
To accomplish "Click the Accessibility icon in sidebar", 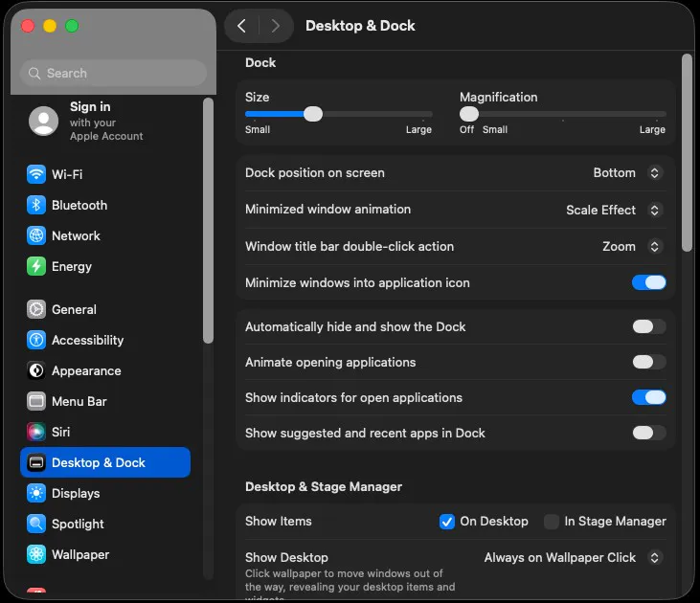I will pos(36,340).
